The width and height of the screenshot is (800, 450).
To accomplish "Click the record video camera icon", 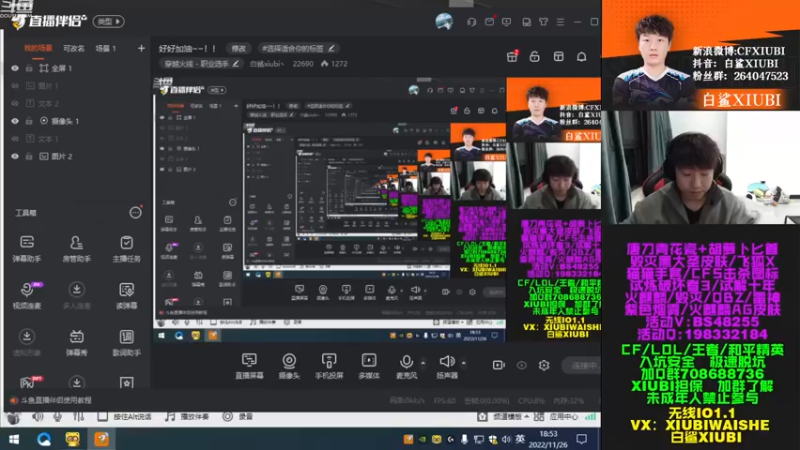I will (x=498, y=365).
